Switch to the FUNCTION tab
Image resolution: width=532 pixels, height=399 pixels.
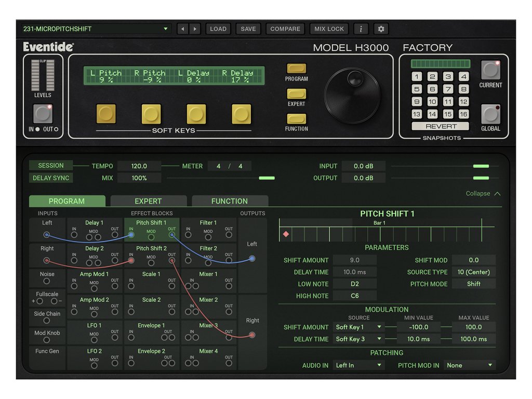[x=230, y=201]
